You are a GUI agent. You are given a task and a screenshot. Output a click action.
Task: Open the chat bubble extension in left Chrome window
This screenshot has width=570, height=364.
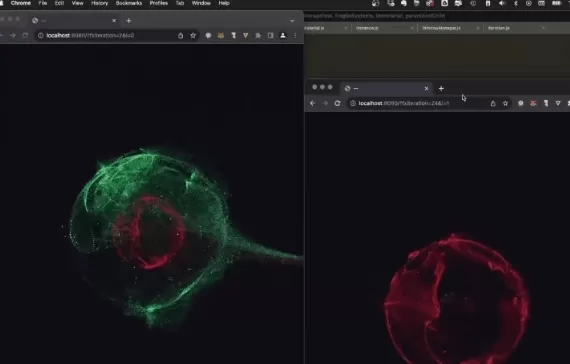coord(208,35)
